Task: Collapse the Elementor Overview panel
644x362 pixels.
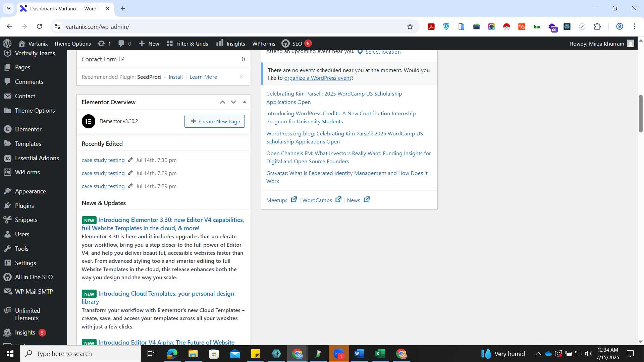Action: pos(245,102)
